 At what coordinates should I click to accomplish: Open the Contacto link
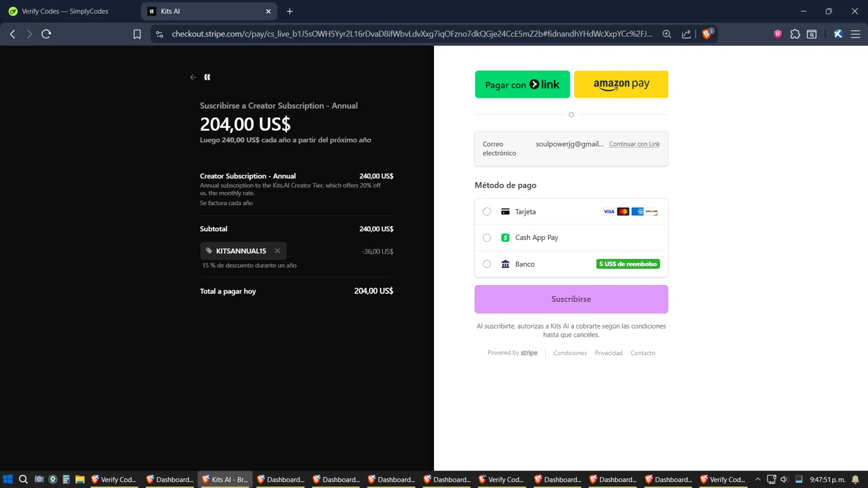pyautogui.click(x=643, y=353)
